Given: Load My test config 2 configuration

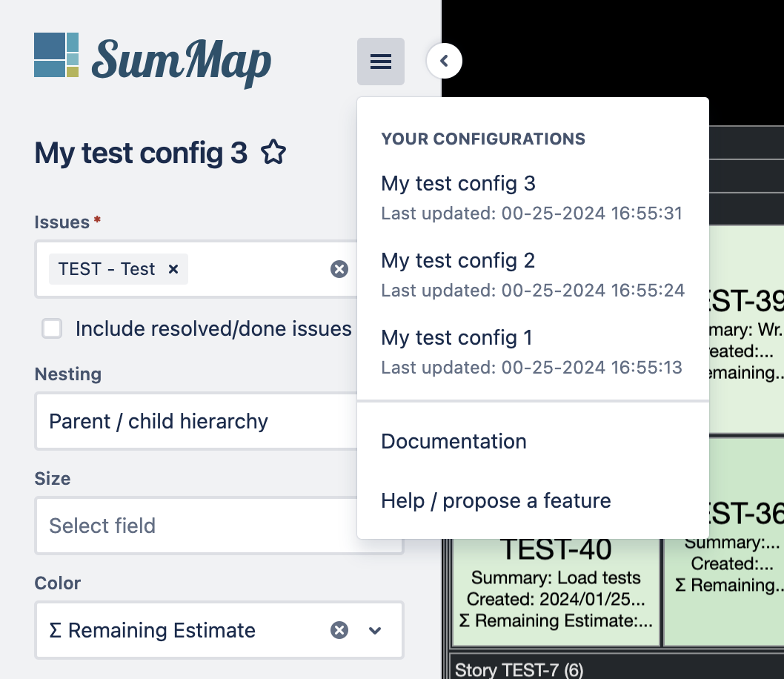Looking at the screenshot, I should 533,274.
